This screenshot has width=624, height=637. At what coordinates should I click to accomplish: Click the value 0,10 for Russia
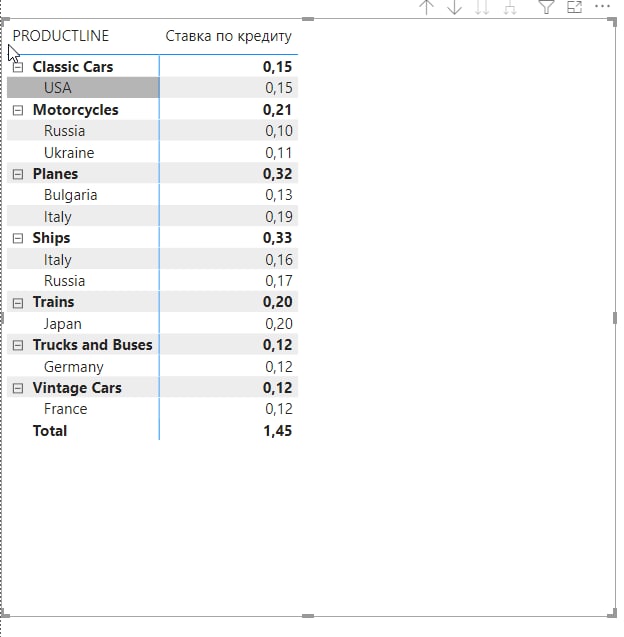279,131
